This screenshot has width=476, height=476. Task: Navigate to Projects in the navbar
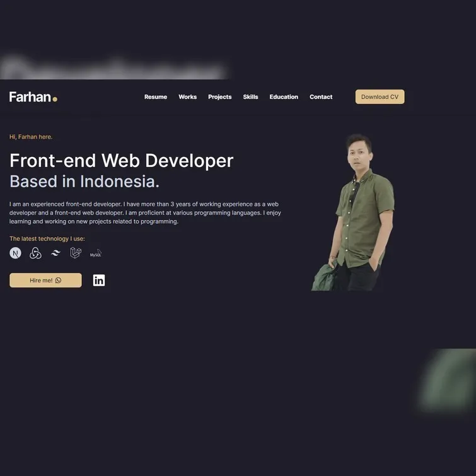click(x=220, y=97)
